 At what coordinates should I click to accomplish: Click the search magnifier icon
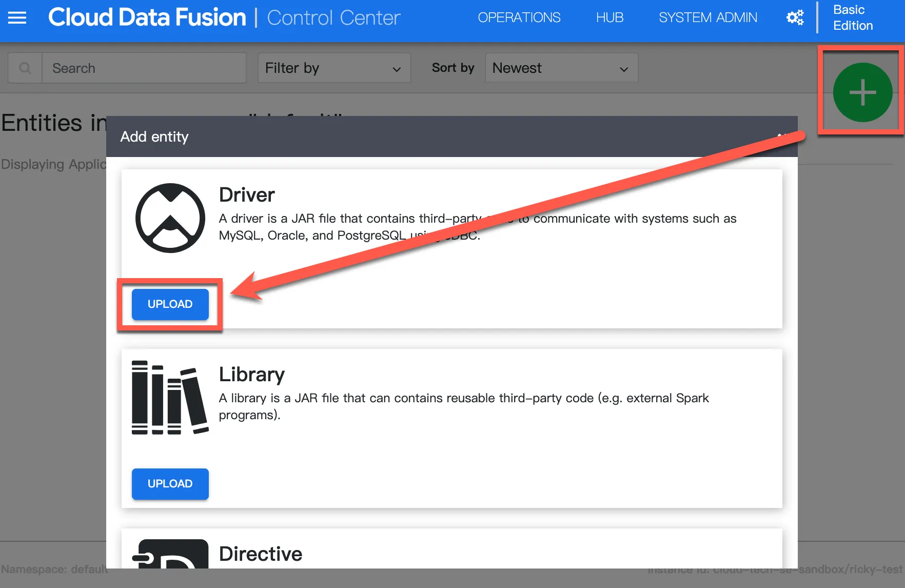pyautogui.click(x=25, y=68)
